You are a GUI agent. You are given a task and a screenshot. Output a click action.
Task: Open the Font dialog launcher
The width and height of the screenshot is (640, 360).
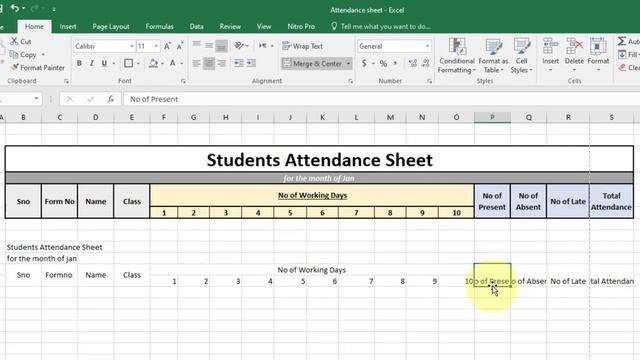(x=183, y=81)
